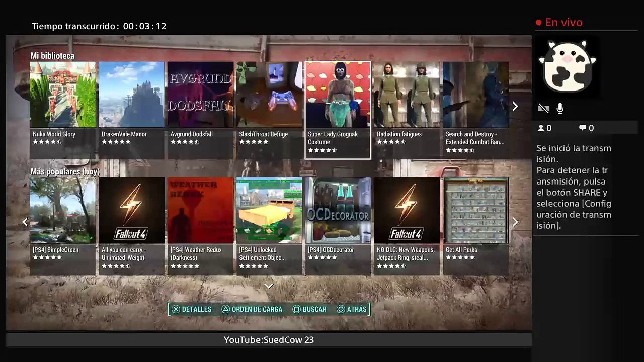Select Super Lady Grognak Costume title text

pyautogui.click(x=333, y=138)
